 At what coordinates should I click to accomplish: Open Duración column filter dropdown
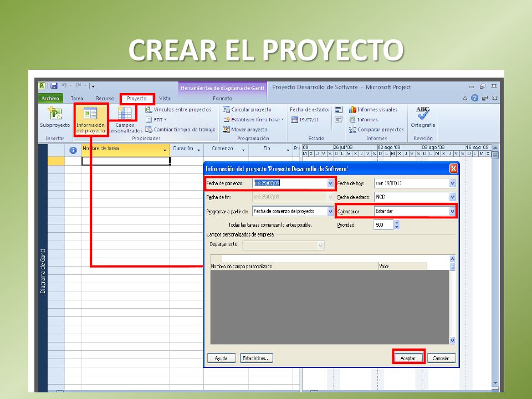pos(198,150)
